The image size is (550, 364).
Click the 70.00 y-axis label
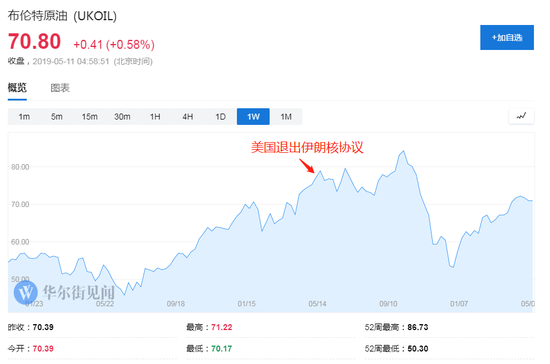click(x=20, y=204)
